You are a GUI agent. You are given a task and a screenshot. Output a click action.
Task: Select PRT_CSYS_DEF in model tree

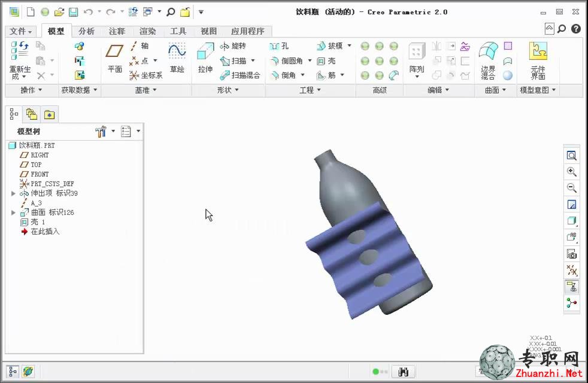(47, 184)
